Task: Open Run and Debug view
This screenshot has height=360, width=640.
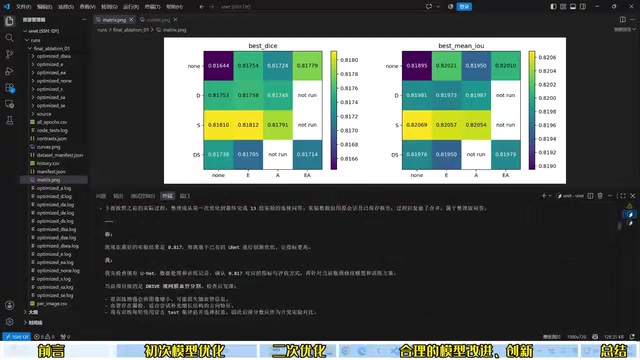Action: [x=9, y=71]
